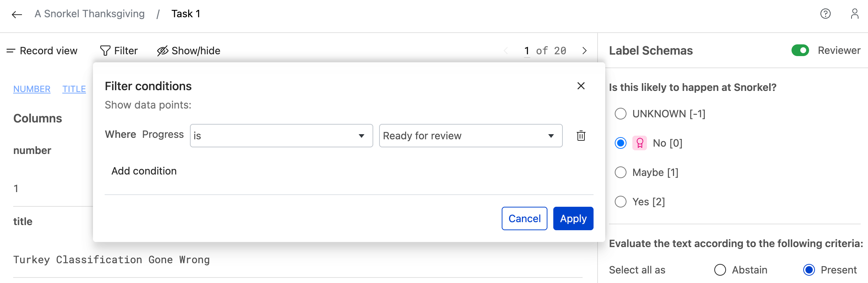Click the back arrow to leave Task 1
Viewport: 868px width, 283px height.
coord(16,14)
